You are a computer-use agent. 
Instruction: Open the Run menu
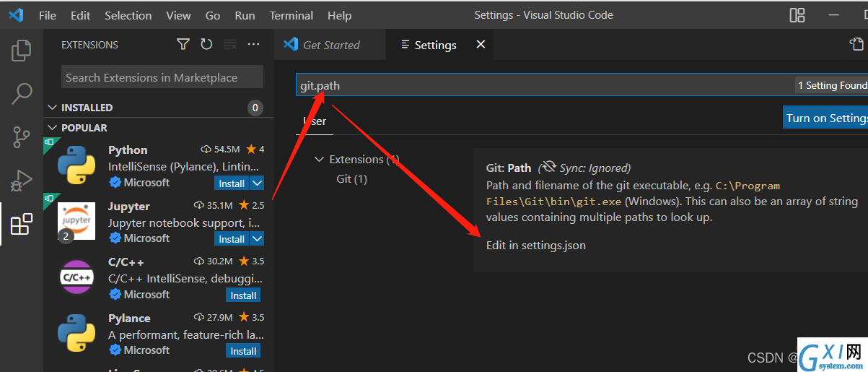point(245,15)
